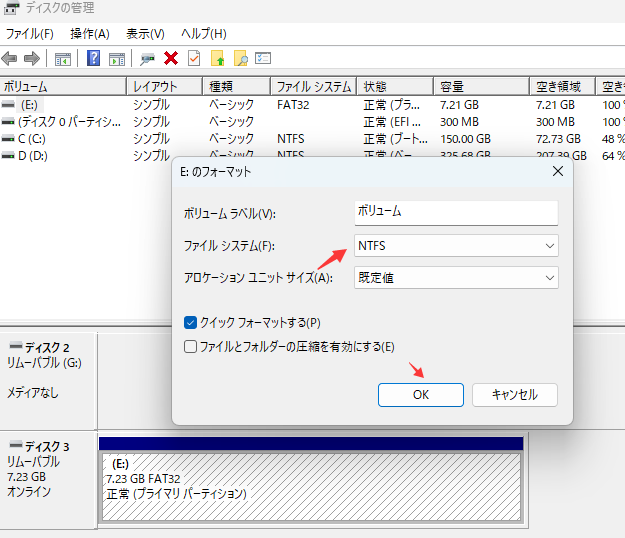
Task: Sort by the 状態 column header
Action: (395, 86)
